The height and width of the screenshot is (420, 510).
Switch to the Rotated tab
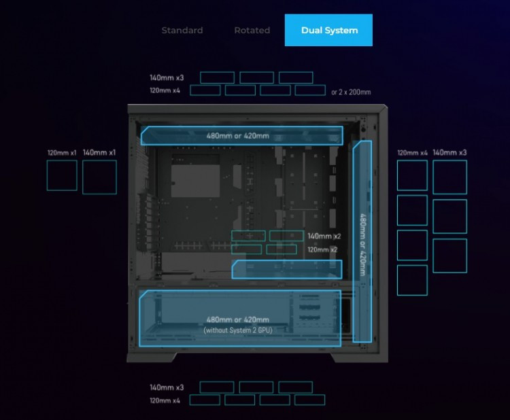252,30
